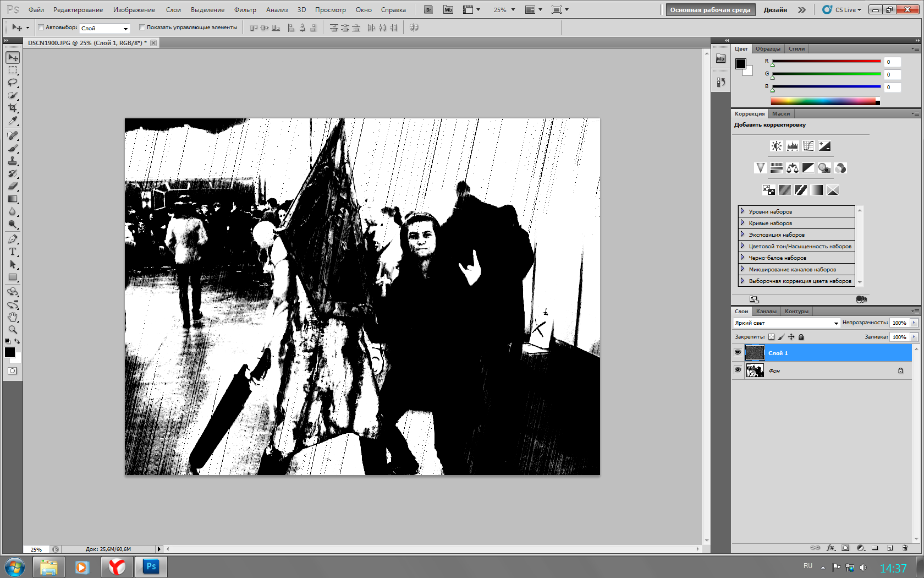Open the CS Live button
The height and width of the screenshot is (578, 924).
click(x=842, y=10)
